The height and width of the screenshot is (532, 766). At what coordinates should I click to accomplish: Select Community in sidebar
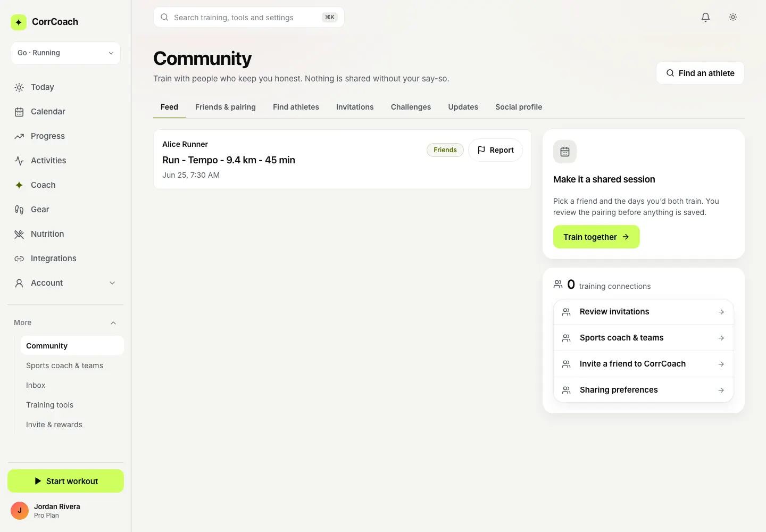(x=72, y=346)
